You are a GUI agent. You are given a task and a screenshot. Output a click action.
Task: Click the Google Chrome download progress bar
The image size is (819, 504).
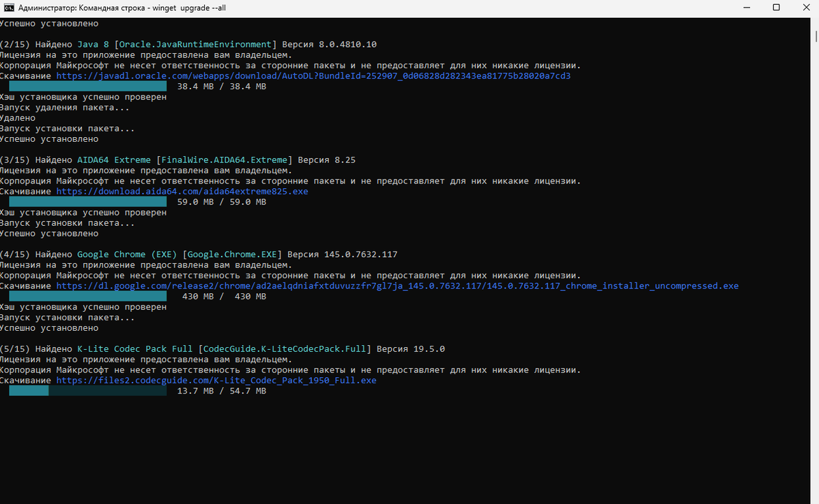pos(87,297)
